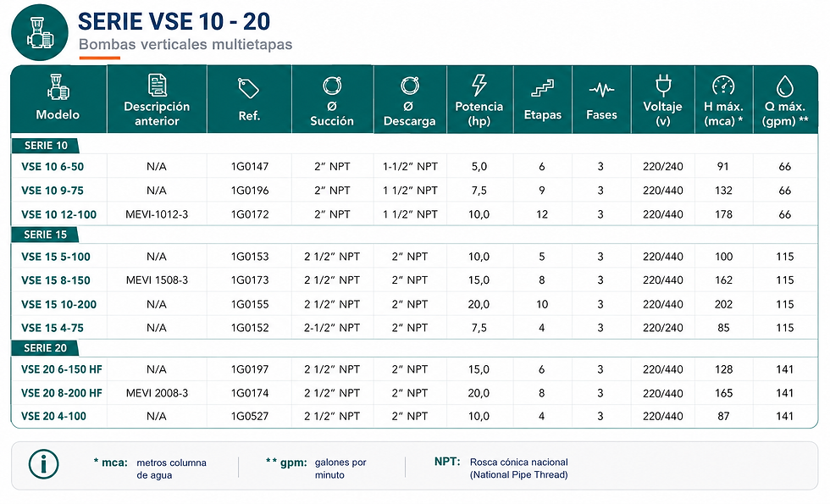
Task: Click the lightning bolt icon above Potencia
Action: (479, 85)
